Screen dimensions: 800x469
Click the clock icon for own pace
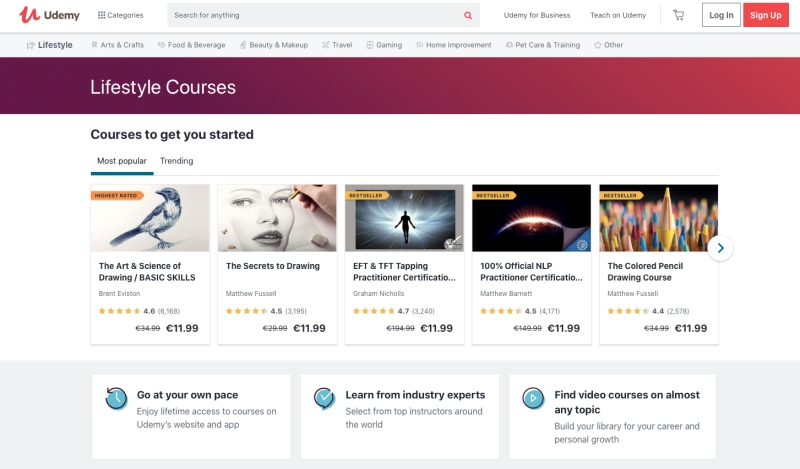pos(116,398)
